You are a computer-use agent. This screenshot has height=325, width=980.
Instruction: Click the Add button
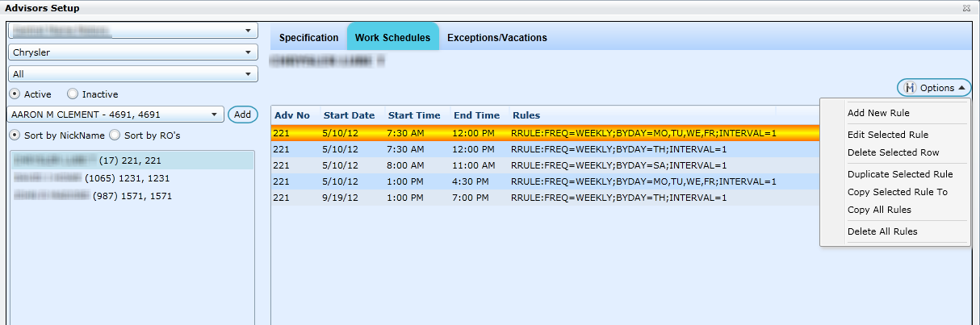tap(242, 115)
